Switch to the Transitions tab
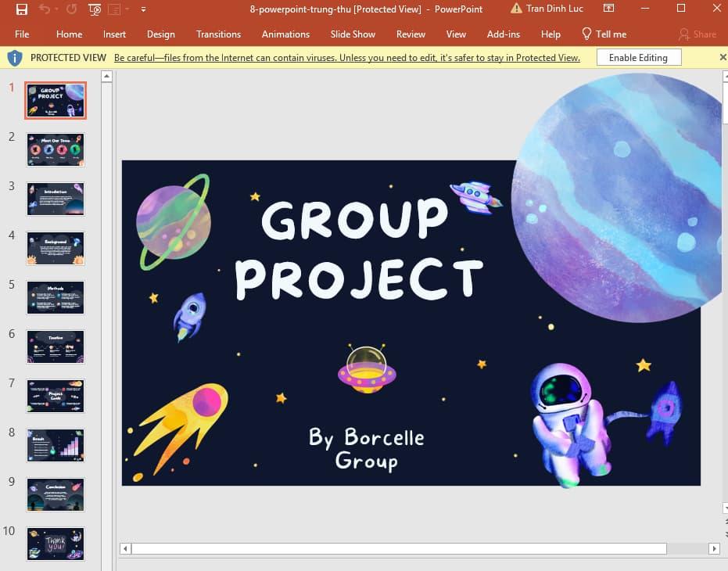 click(219, 34)
